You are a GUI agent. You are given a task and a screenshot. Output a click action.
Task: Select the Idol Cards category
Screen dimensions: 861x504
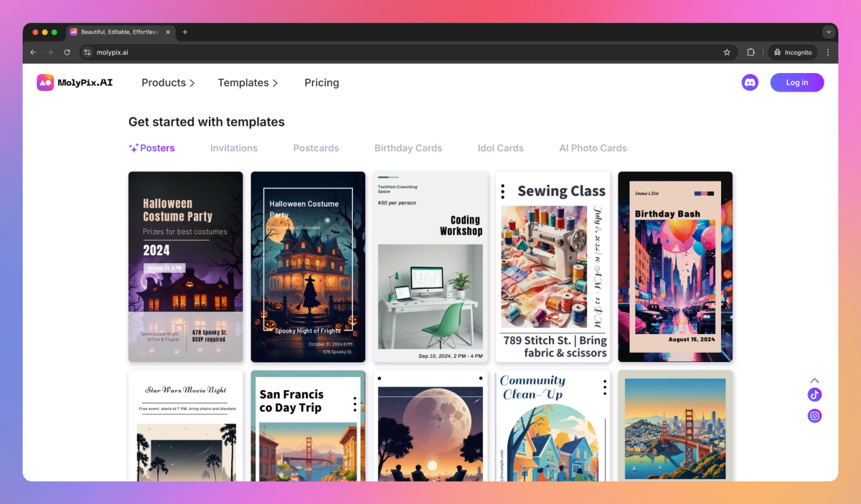click(x=500, y=148)
